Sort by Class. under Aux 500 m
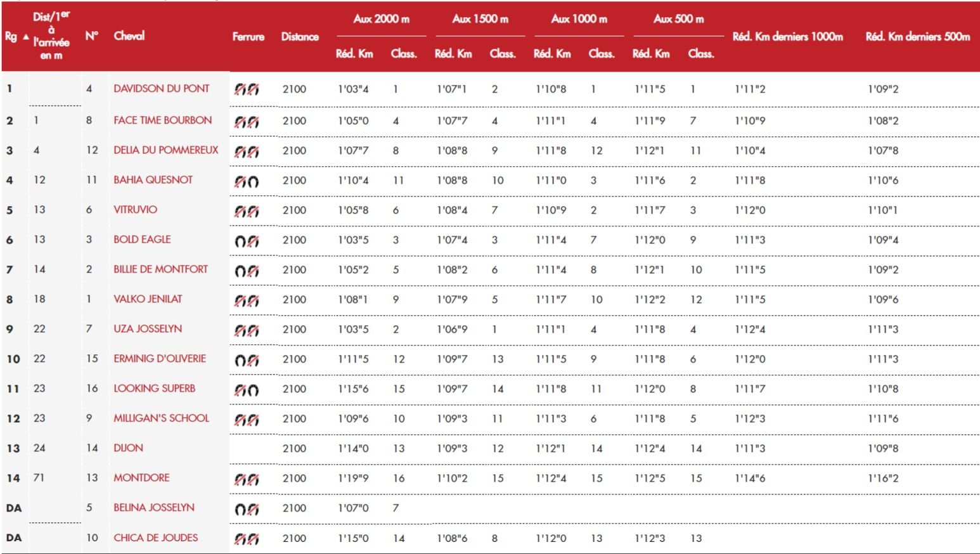The height and width of the screenshot is (554, 980). coord(701,54)
